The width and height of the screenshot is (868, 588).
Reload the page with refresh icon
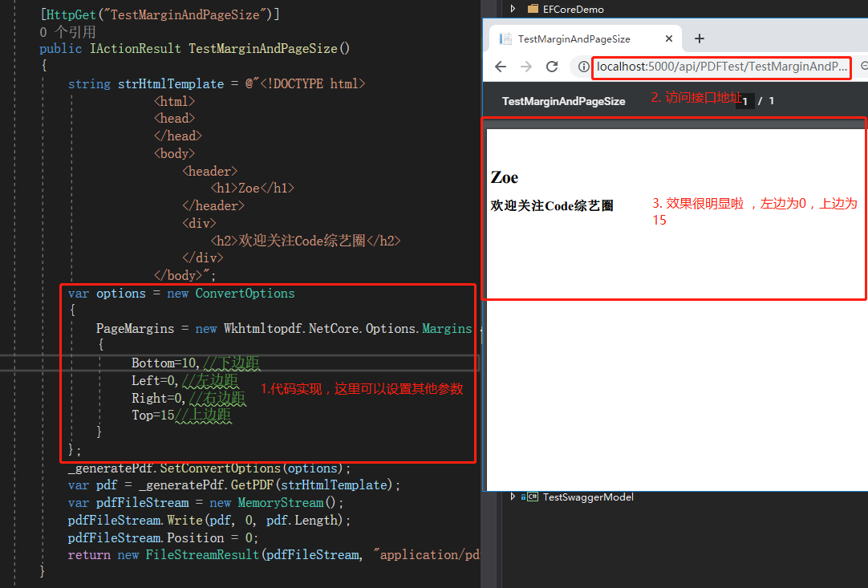coord(552,67)
